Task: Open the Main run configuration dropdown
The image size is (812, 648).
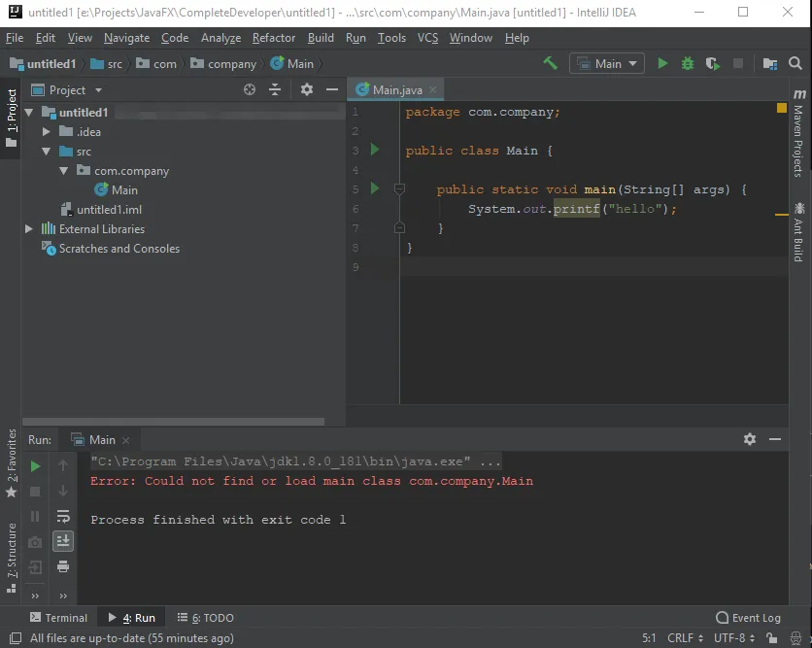Action: click(607, 63)
